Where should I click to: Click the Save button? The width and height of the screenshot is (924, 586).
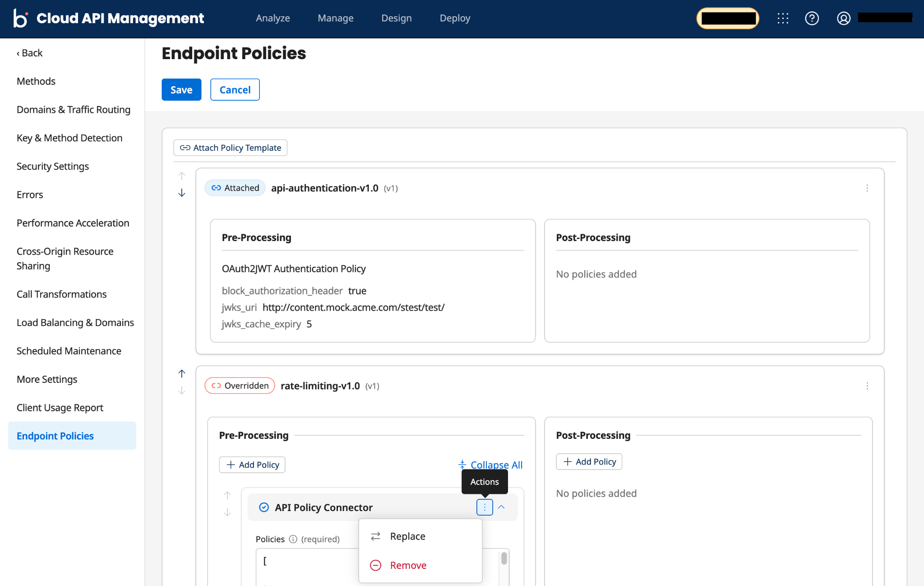(x=181, y=89)
